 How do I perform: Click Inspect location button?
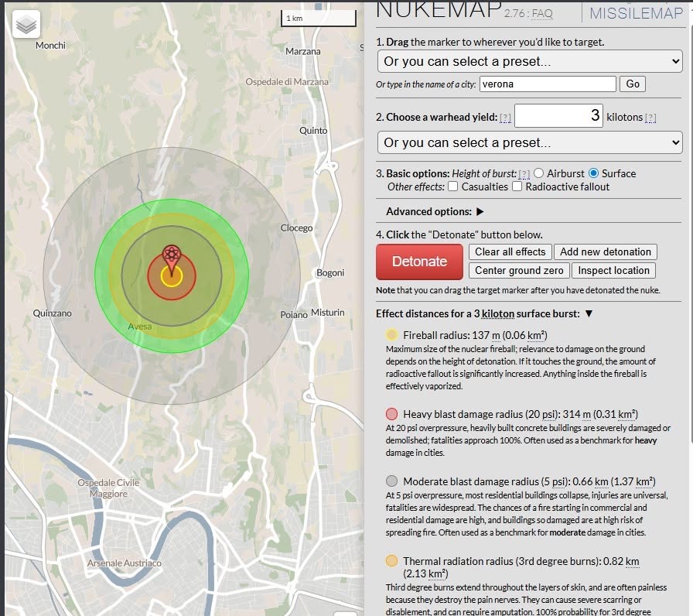point(613,270)
